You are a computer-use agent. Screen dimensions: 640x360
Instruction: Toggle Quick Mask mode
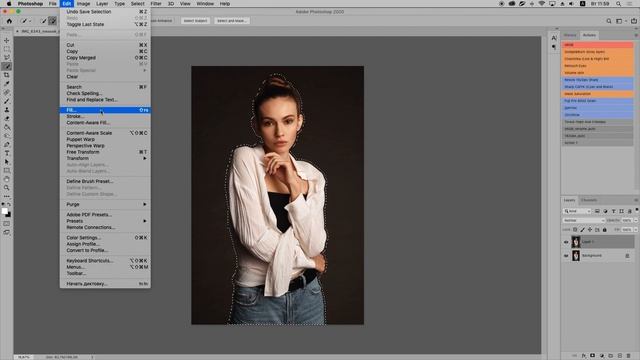[x=7, y=224]
